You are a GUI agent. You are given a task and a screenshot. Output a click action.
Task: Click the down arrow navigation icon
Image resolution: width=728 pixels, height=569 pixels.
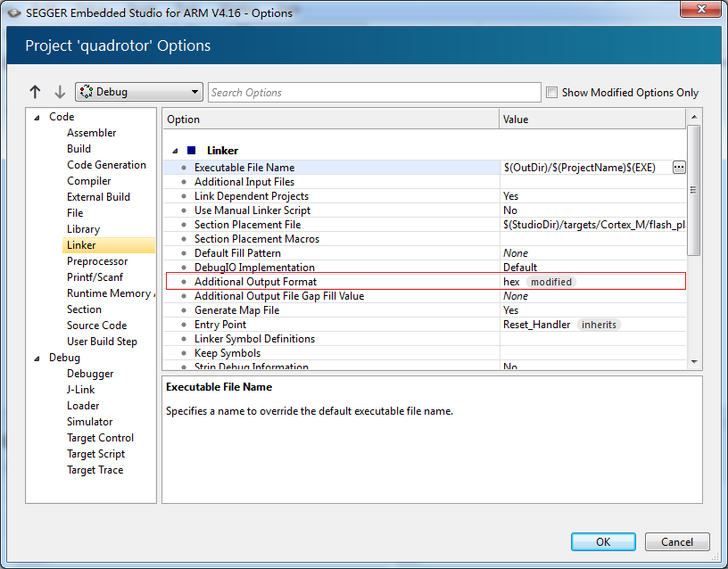coord(60,92)
